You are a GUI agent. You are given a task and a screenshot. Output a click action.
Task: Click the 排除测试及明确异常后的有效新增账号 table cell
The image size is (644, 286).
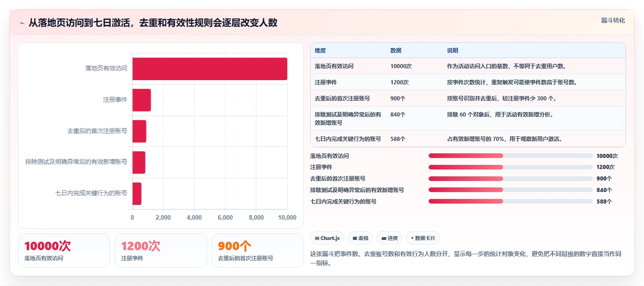348,118
